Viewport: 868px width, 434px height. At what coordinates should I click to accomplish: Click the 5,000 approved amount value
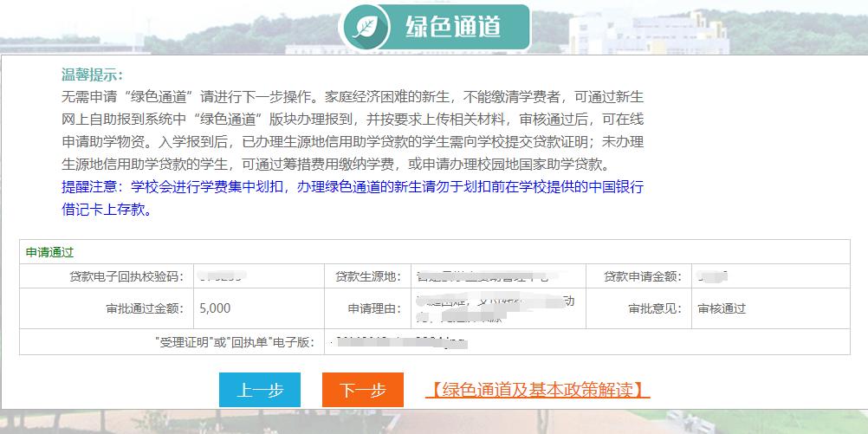(216, 308)
